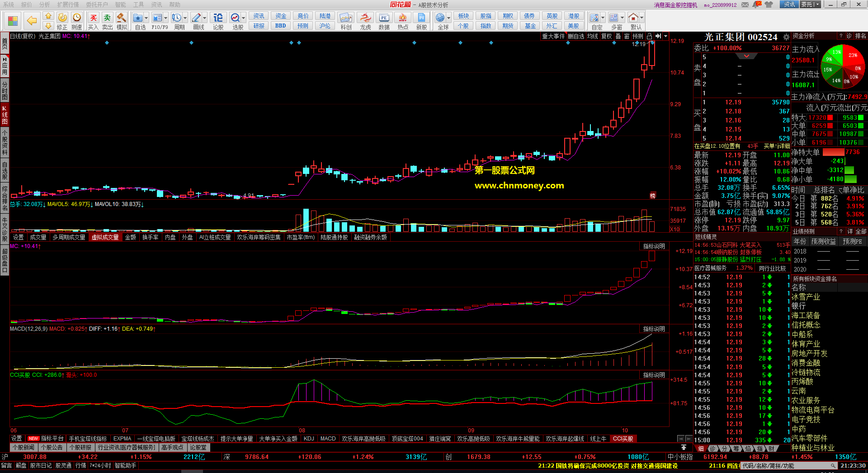Open the chart options dropdown triangle near lock

point(665,36)
